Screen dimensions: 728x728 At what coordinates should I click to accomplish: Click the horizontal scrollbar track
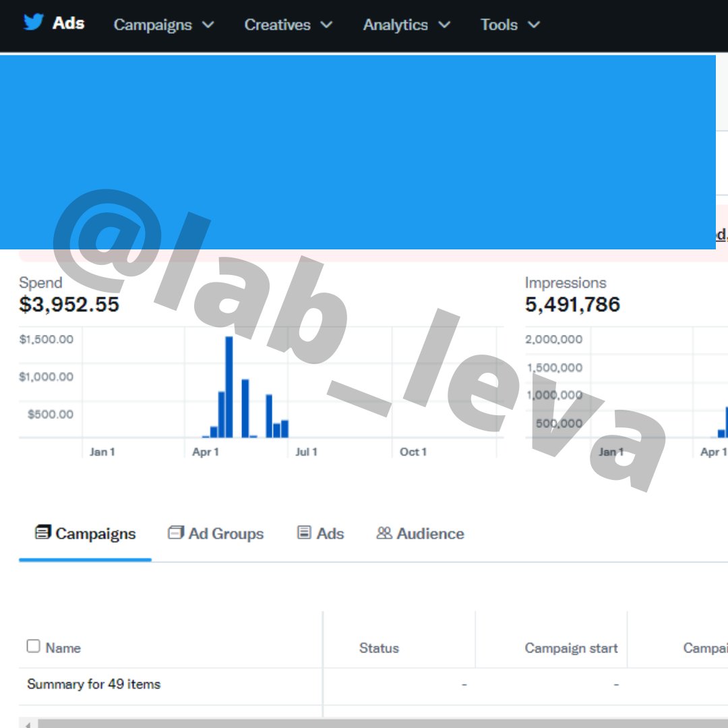point(383,724)
